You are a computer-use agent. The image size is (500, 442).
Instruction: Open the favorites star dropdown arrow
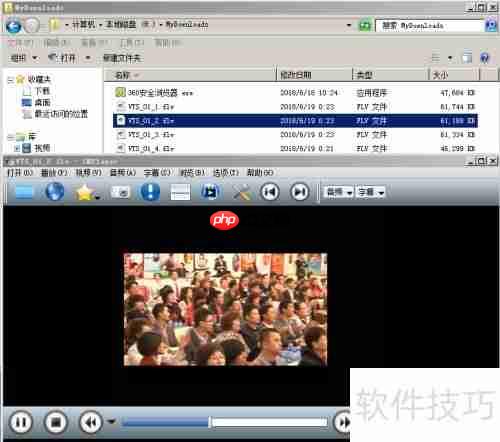click(97, 197)
